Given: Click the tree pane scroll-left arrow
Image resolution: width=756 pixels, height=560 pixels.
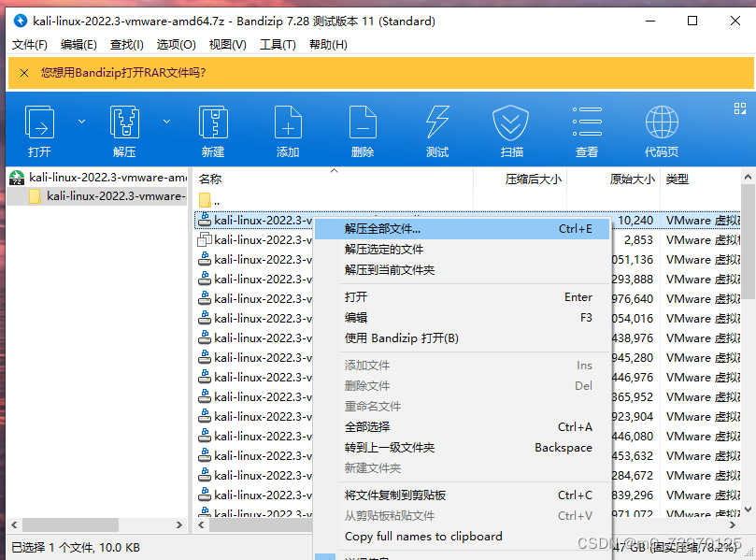Looking at the screenshot, I should click(x=14, y=524).
